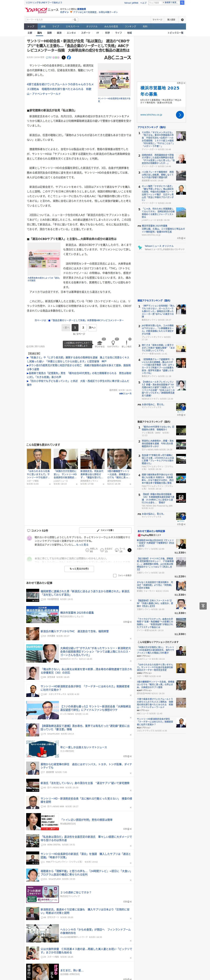The image size is (210, 980).
Task: Select the エキスパート main tab
Action: [72, 27]
